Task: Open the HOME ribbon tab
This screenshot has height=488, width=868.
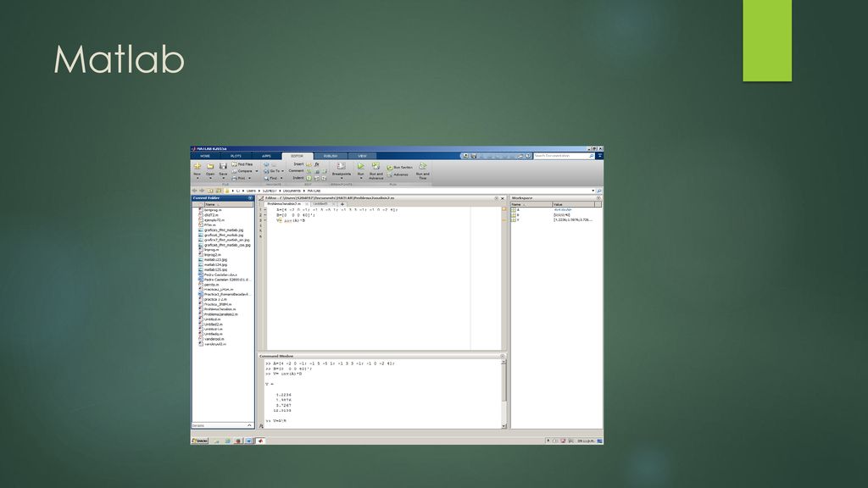Action: tap(205, 156)
